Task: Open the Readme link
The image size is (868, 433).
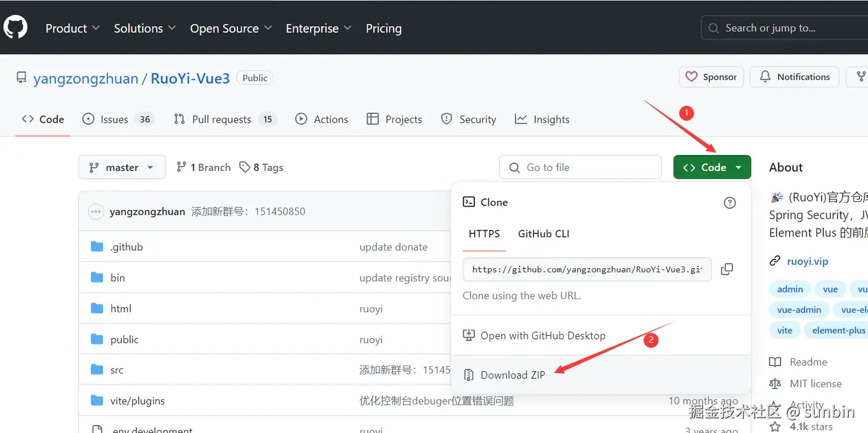Action: [808, 362]
